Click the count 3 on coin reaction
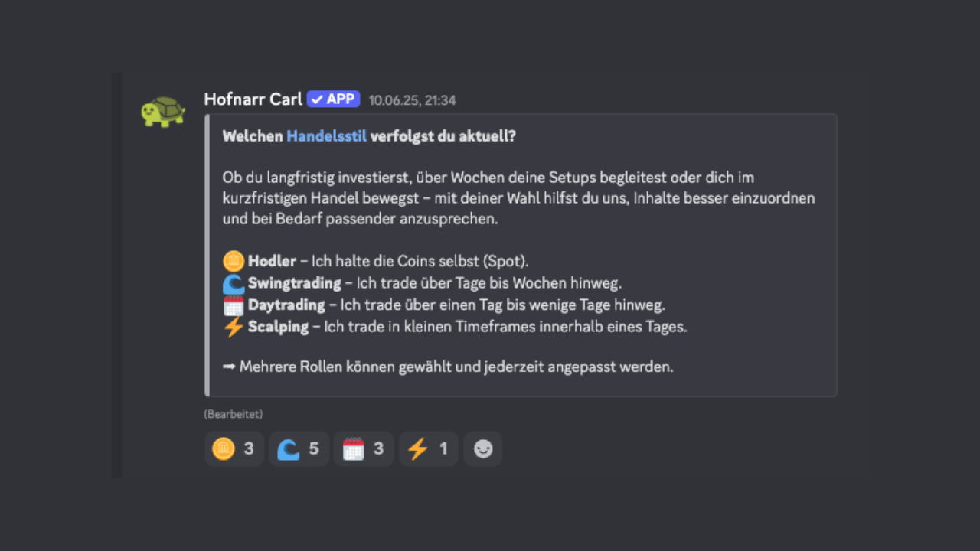980x551 pixels. pyautogui.click(x=249, y=448)
